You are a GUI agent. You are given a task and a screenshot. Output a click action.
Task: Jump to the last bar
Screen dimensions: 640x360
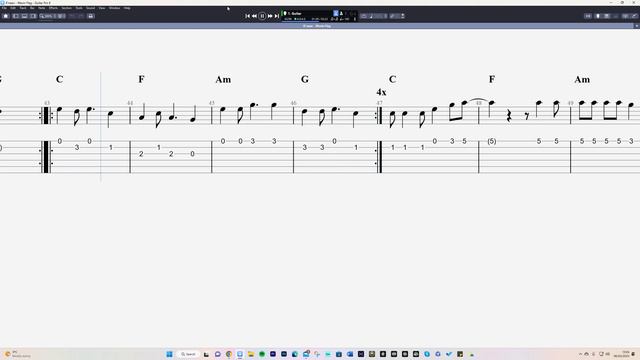click(277, 16)
